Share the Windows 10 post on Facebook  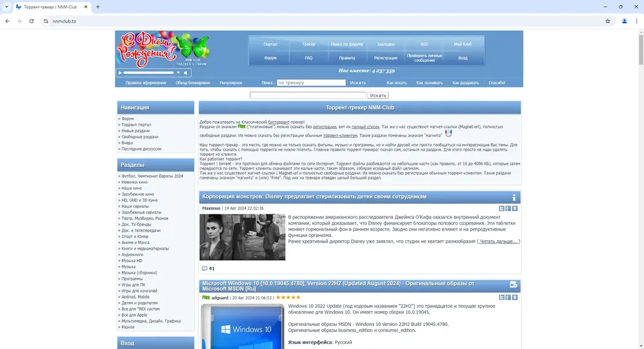point(508,297)
